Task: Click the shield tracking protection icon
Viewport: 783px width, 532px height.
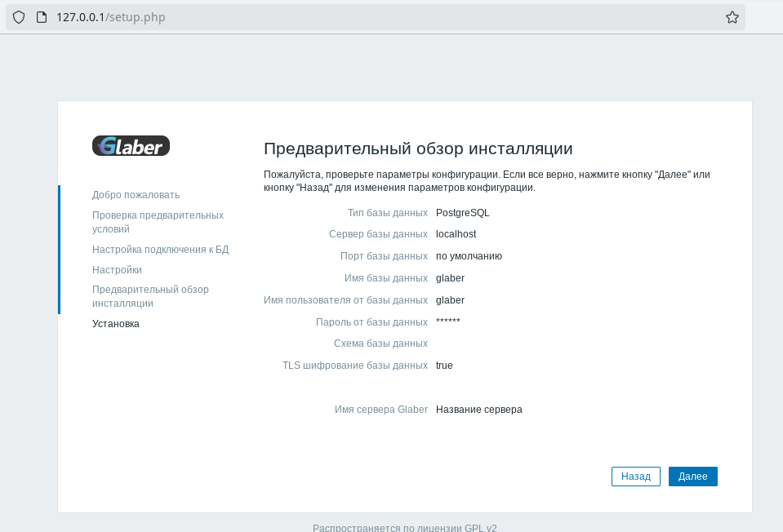Action: click(x=19, y=17)
